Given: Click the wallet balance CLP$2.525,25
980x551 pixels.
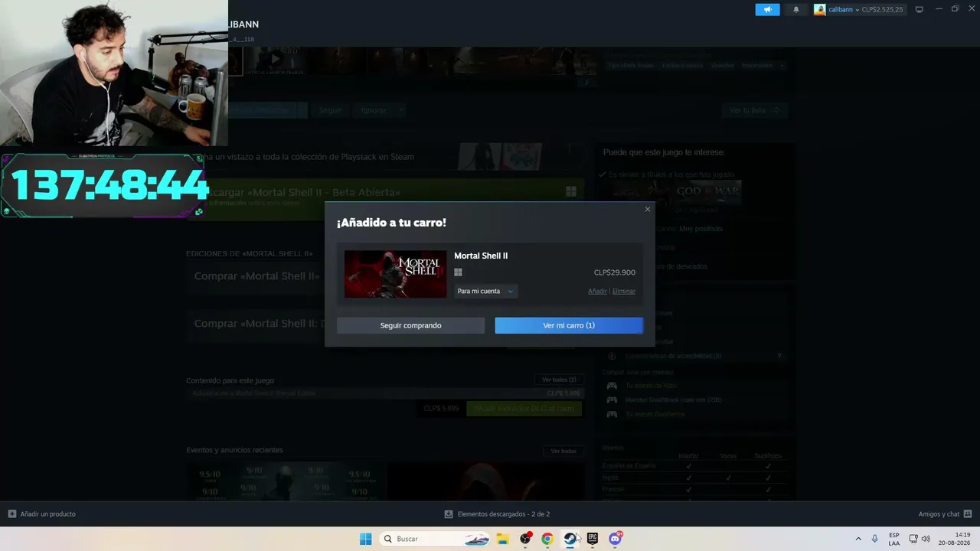Looking at the screenshot, I should click(883, 9).
